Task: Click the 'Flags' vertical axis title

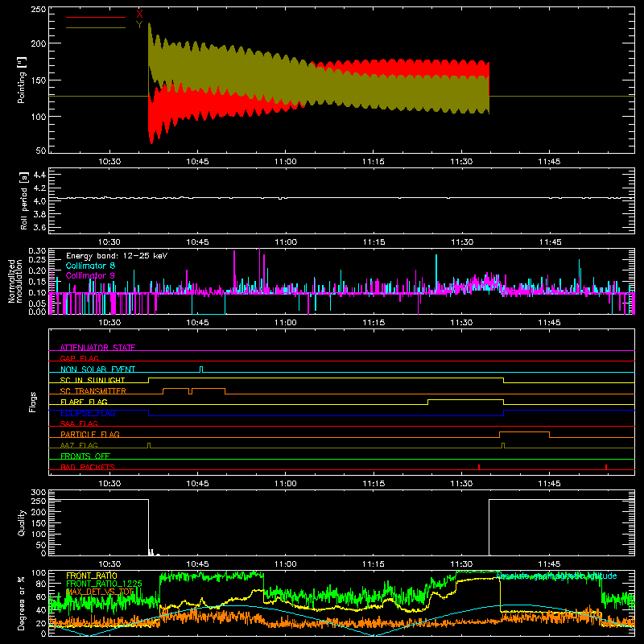Action: [x=32, y=402]
